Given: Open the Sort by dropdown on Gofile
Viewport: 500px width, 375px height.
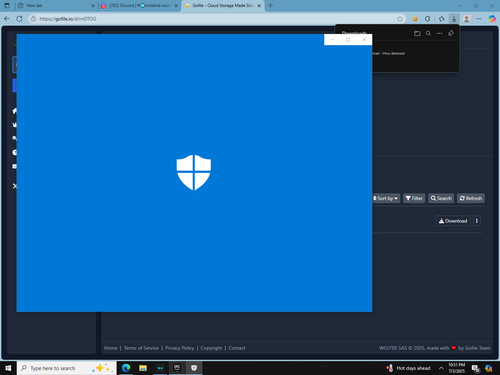Looking at the screenshot, I should tap(386, 198).
